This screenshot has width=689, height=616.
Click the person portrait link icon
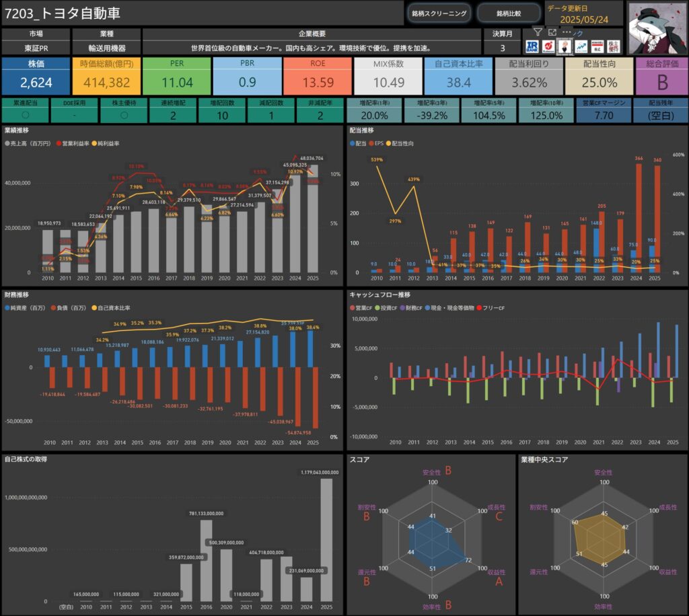point(565,46)
